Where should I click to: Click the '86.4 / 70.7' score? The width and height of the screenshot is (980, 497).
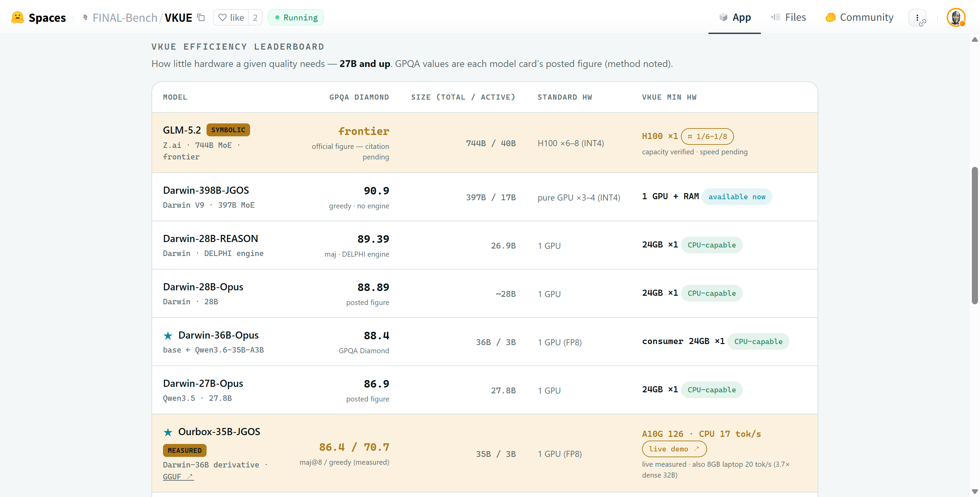pos(354,447)
